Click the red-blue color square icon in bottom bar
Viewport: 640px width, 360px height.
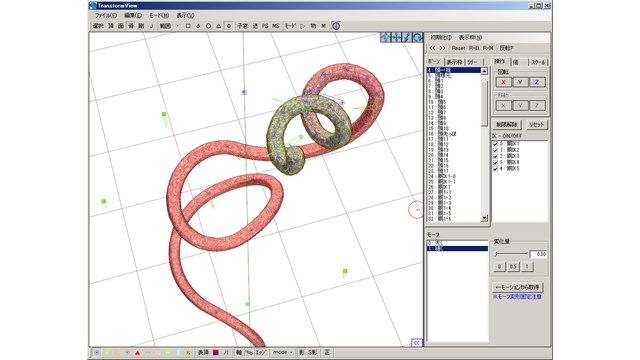[216, 352]
